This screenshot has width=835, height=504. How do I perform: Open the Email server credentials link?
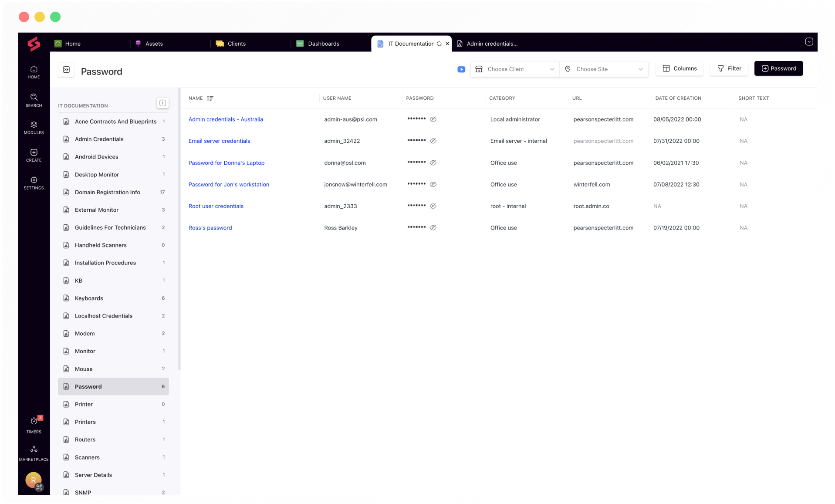[219, 141]
